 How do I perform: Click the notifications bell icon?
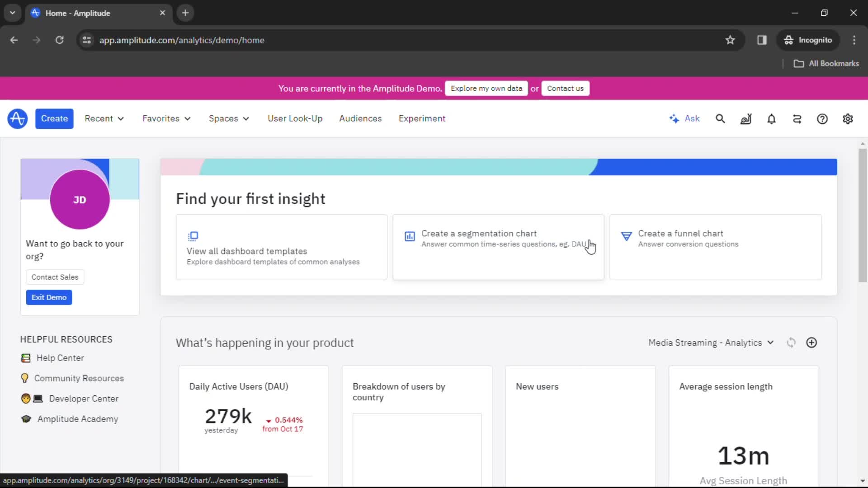click(x=771, y=118)
